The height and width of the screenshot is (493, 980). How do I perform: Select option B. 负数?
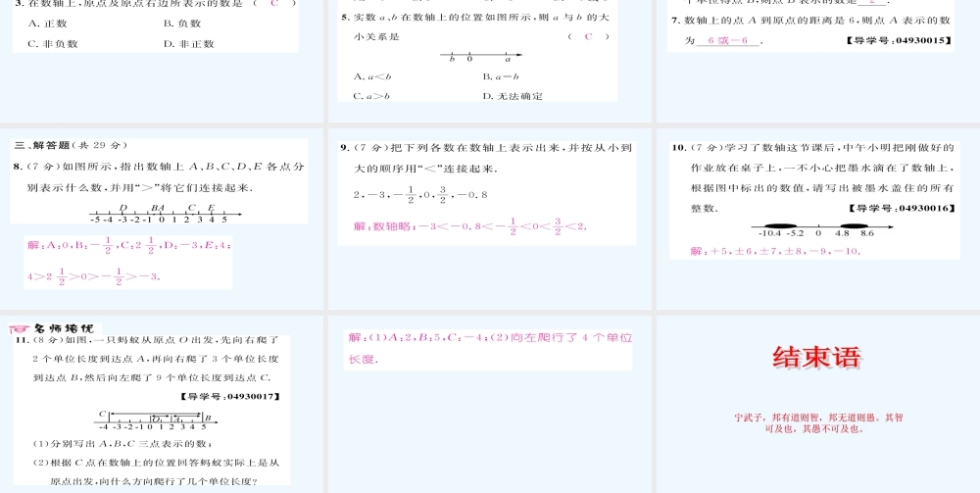click(x=182, y=24)
